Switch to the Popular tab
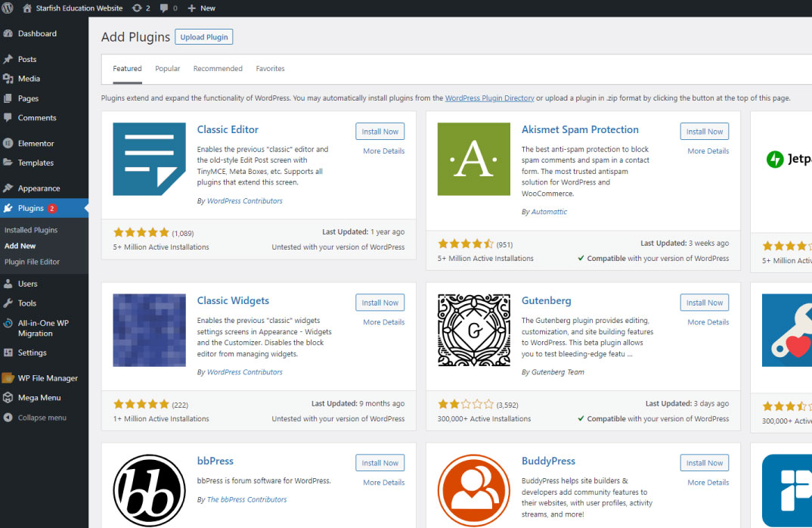Screen dimensions: 812x528 pyautogui.click(x=167, y=69)
